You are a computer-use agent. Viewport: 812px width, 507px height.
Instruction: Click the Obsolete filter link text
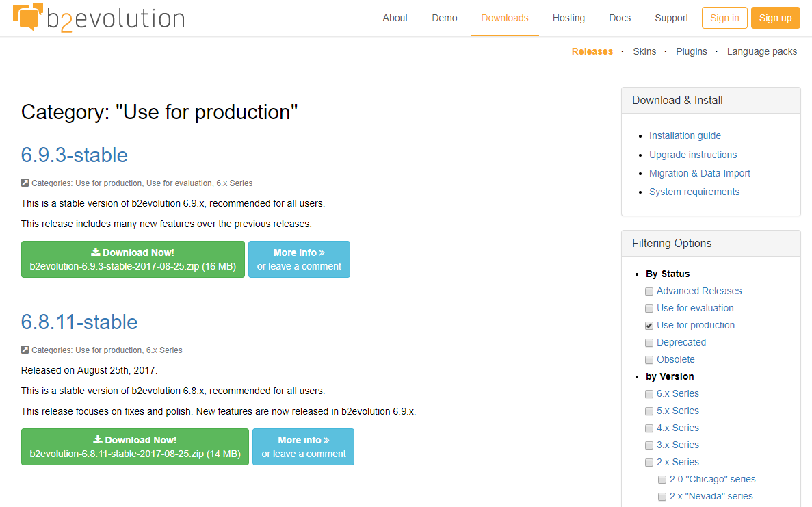click(x=675, y=359)
